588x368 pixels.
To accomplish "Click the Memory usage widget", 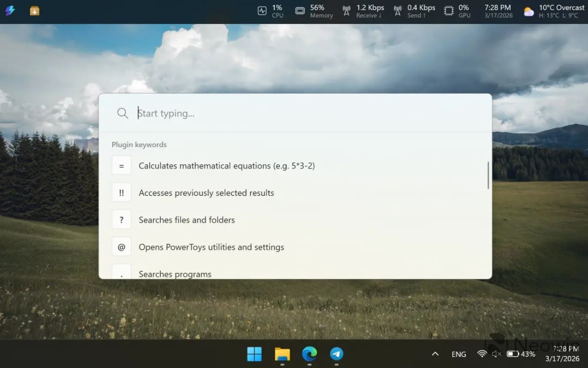I will click(x=314, y=11).
